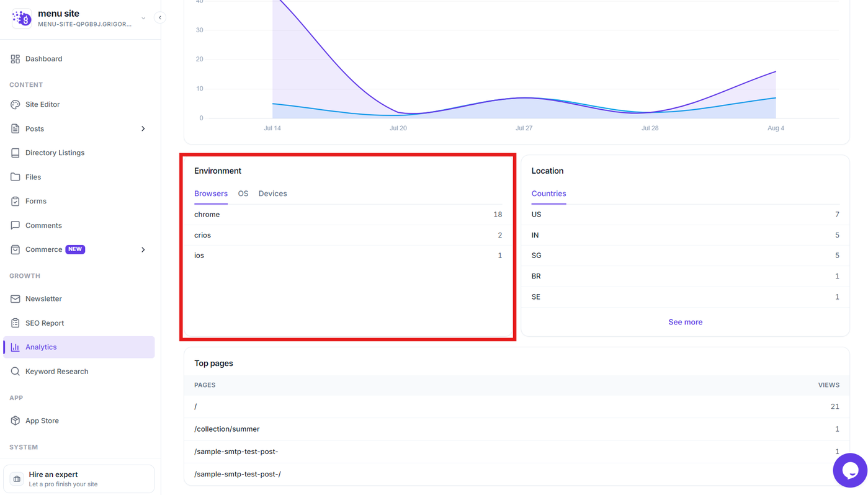
Task: Go to Dashboard in sidebar
Action: (x=79, y=59)
